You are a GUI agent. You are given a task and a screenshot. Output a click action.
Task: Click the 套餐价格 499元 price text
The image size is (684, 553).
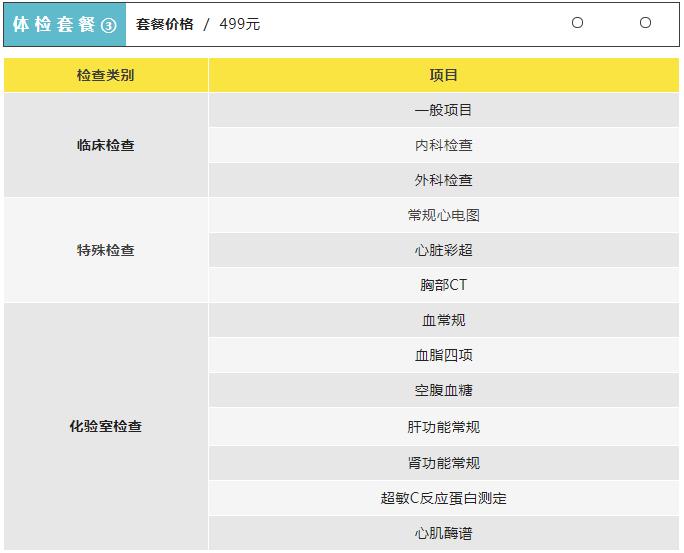point(198,24)
